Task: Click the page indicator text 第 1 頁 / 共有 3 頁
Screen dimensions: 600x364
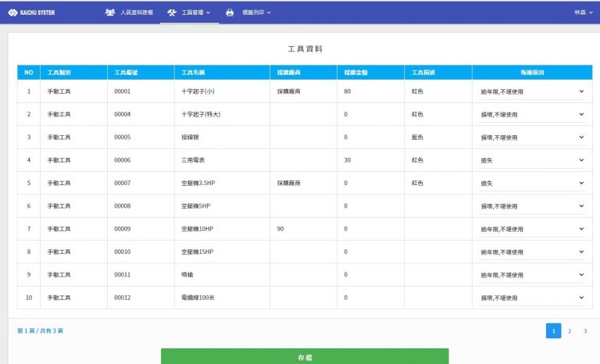Action: pos(40,330)
